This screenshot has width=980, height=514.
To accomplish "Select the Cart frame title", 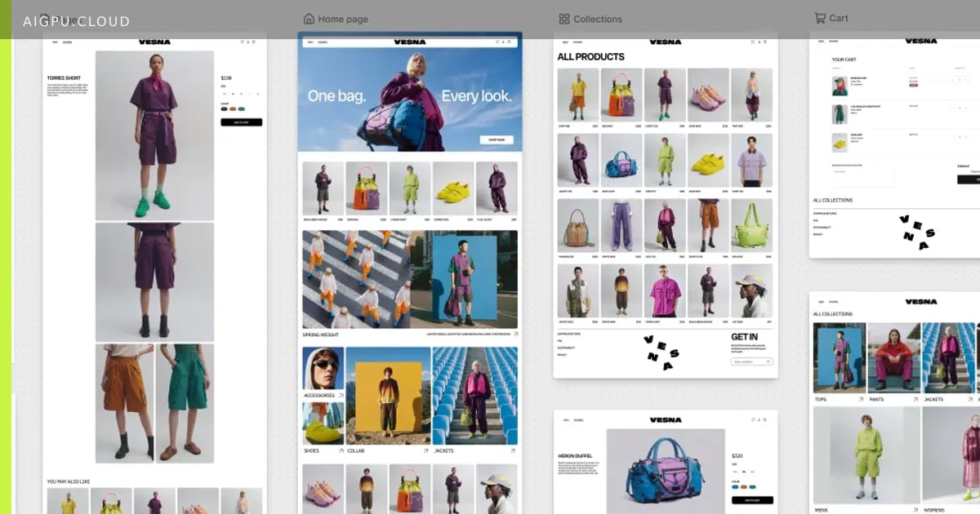I will 839,18.
